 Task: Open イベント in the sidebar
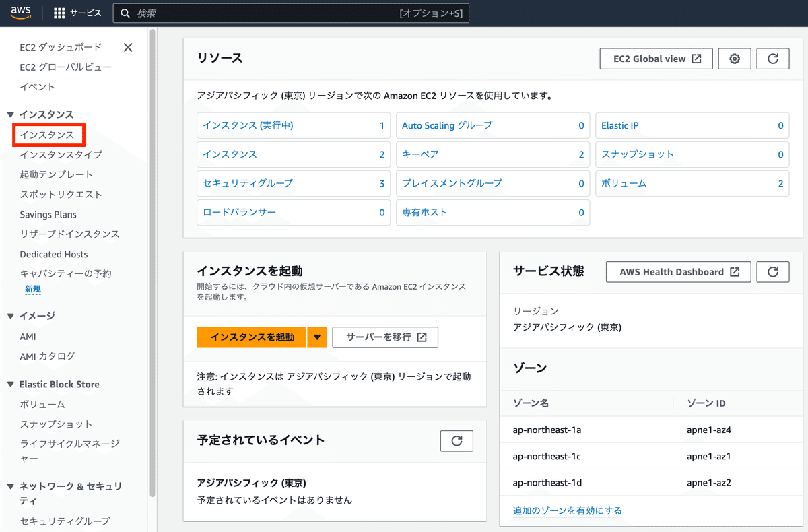(x=38, y=87)
